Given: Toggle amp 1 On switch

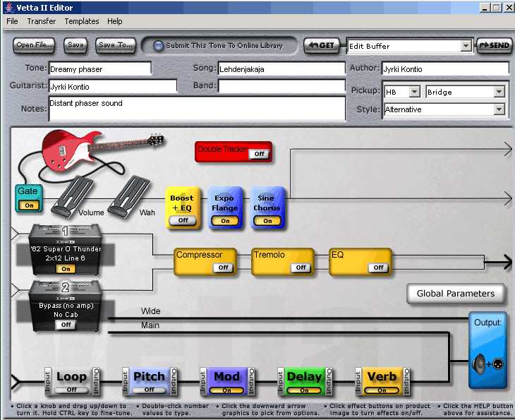Looking at the screenshot, I should pos(66,269).
